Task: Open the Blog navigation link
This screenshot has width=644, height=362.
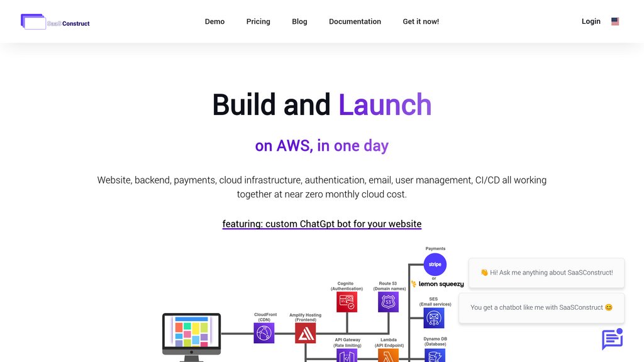Action: point(299,21)
